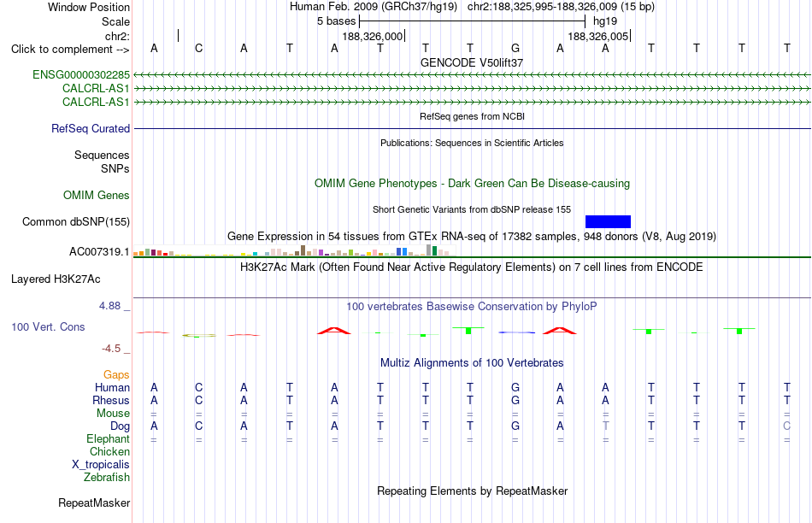Select the Sequences track label
The image size is (812, 523).
(x=102, y=155)
